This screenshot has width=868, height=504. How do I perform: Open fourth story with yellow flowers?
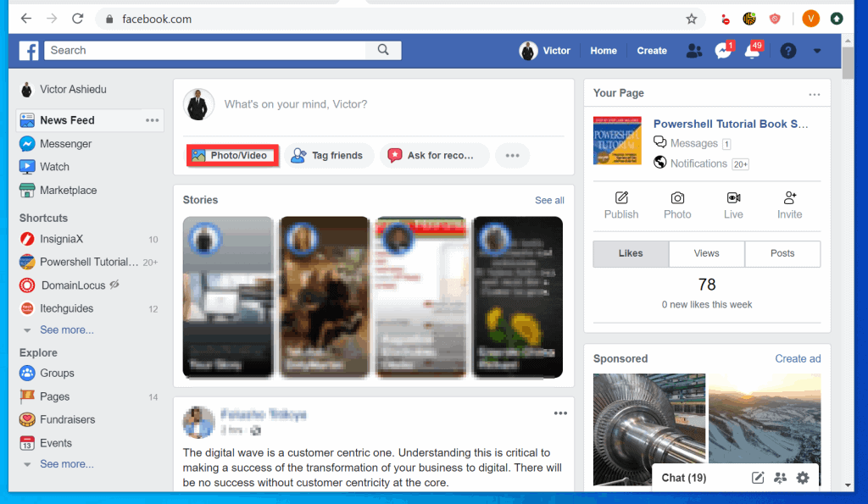click(518, 297)
